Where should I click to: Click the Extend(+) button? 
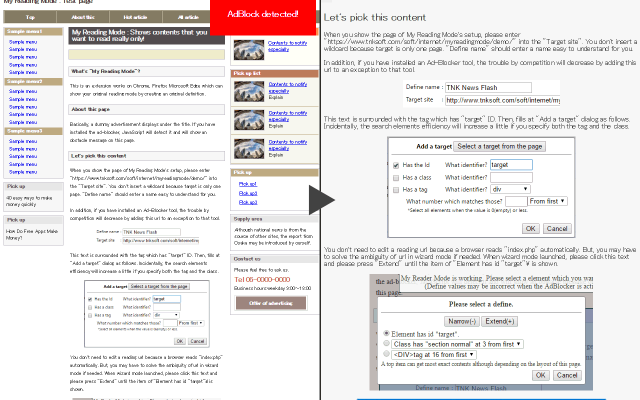click(500, 321)
